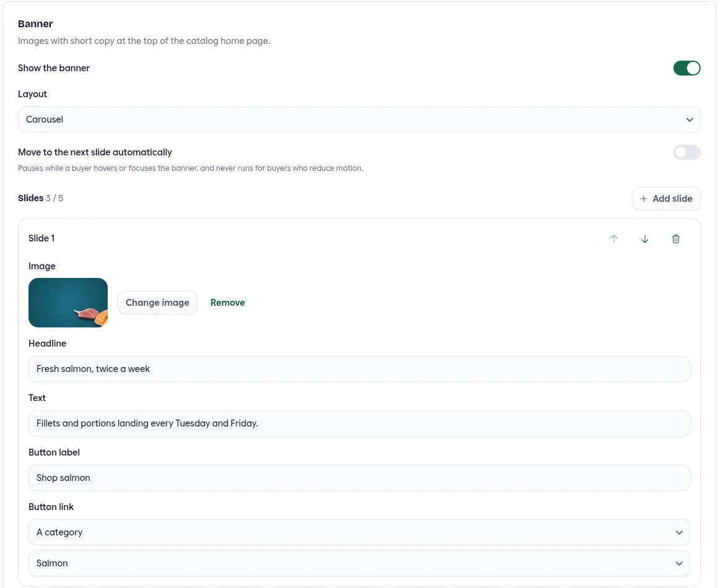The height and width of the screenshot is (588, 718).
Task: Click the Remove image link
Action: tap(228, 303)
